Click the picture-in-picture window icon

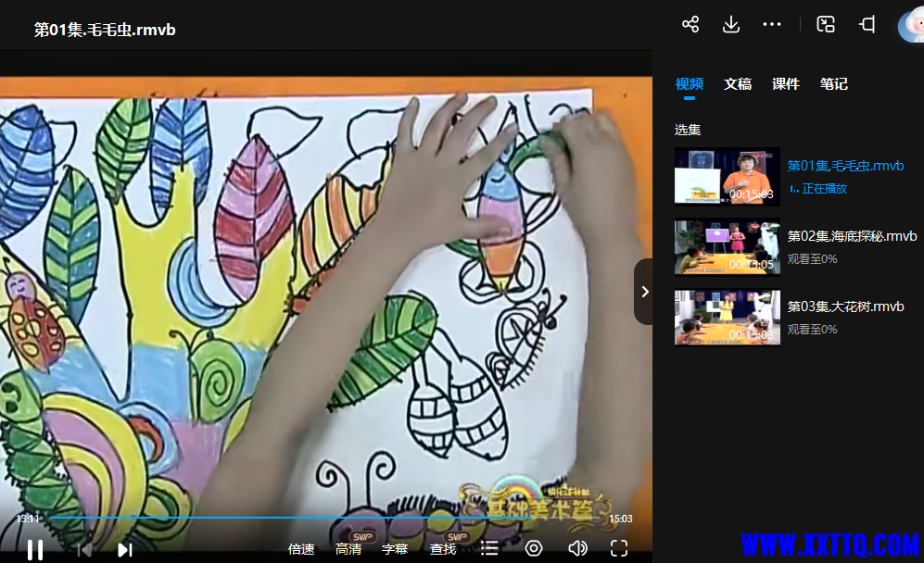(826, 24)
